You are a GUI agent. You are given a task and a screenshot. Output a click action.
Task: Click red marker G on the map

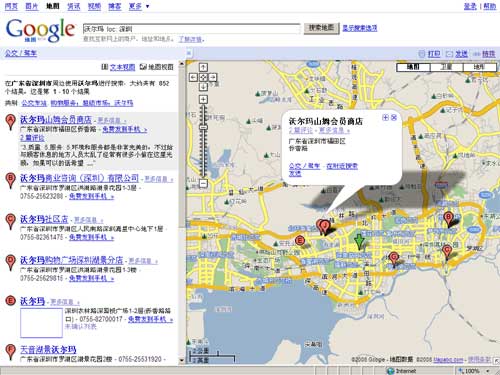tap(394, 259)
